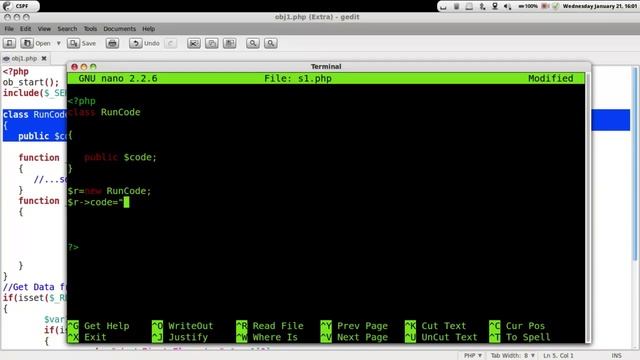Open the Find magnifier icon in gedit
Screen dimensions: 640x360
(253, 43)
